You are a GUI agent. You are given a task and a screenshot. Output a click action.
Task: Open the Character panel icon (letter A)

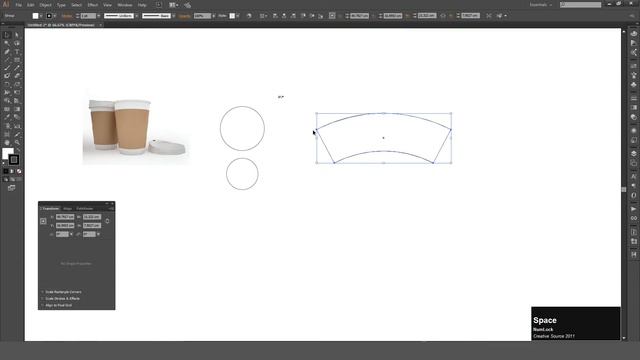(633, 176)
